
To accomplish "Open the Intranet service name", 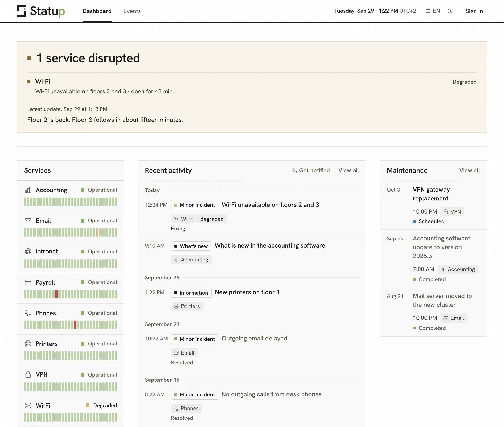I will click(47, 252).
